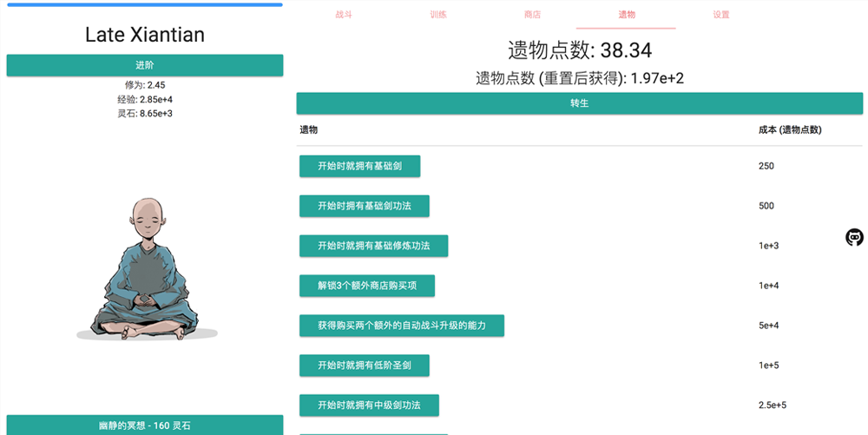Select the 遗物 tab
868x435 pixels.
coord(626,15)
